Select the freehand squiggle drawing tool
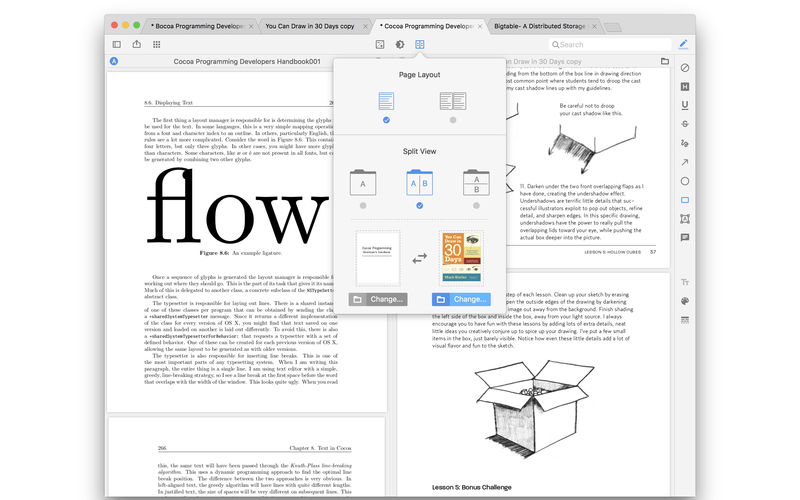 (685, 143)
